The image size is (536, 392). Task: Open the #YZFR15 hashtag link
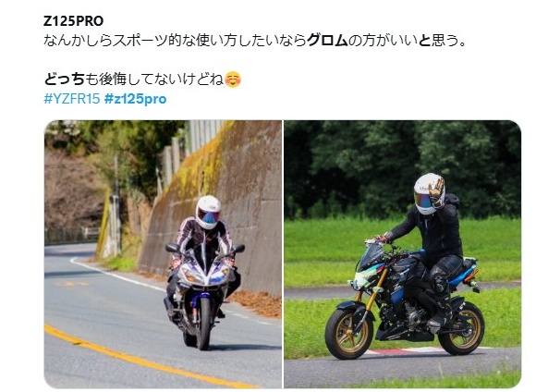(72, 99)
